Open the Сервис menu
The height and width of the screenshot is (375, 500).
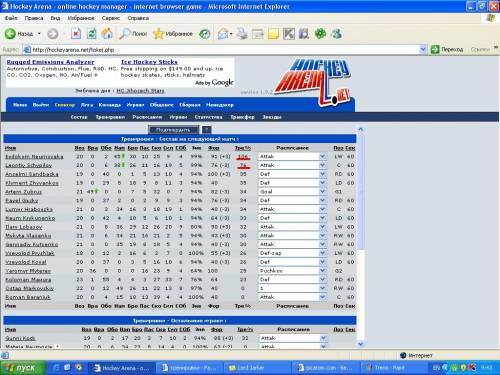point(111,18)
